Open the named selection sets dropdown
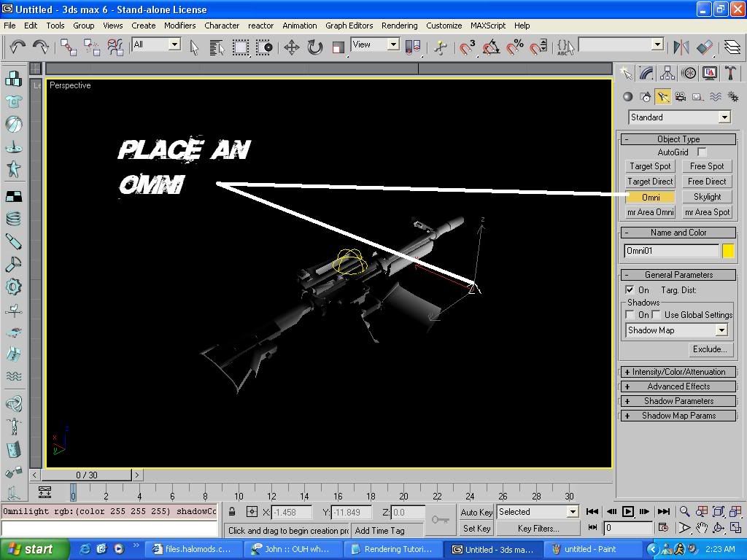Image resolution: width=747 pixels, height=560 pixels. click(622, 44)
